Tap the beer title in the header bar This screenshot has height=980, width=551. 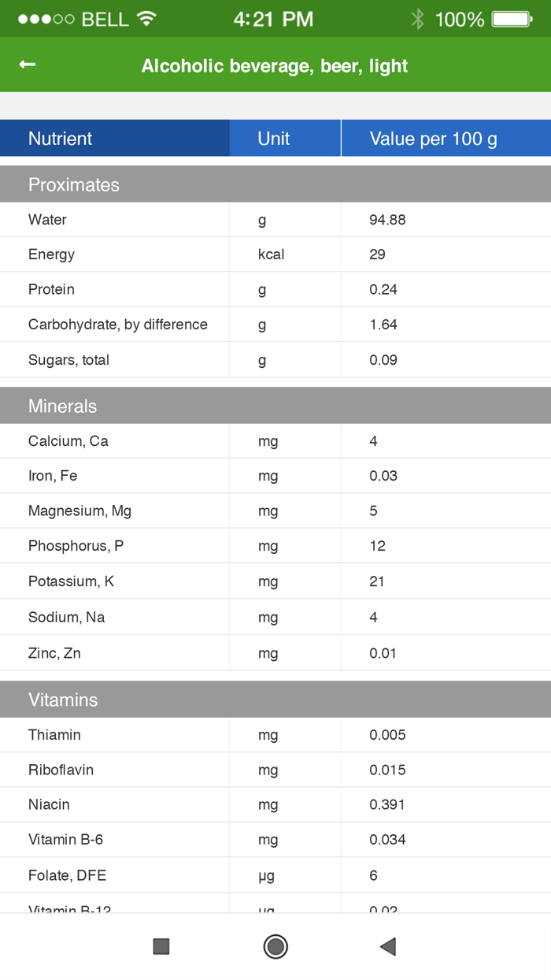275,65
